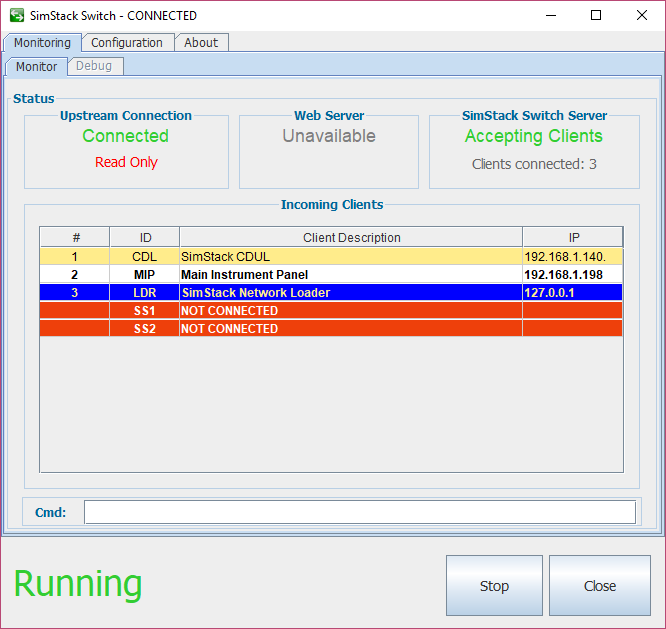Select the Debug sub-tab
The height and width of the screenshot is (629, 666).
click(x=94, y=66)
